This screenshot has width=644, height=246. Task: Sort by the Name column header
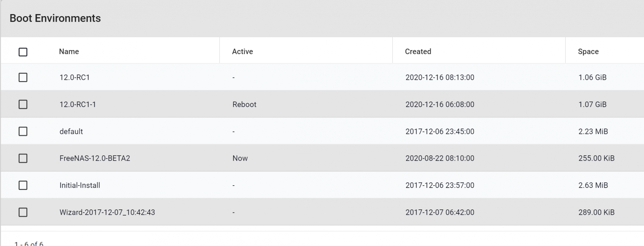point(69,51)
